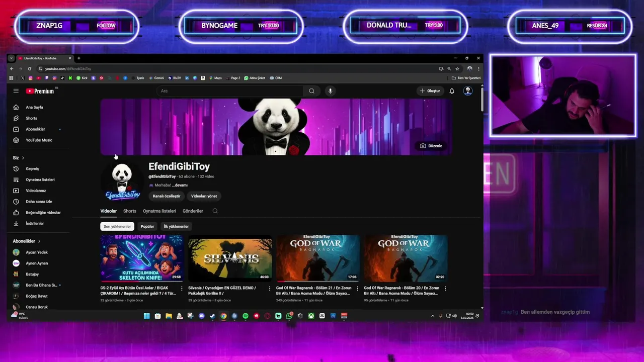Open Discord from the Windows taskbar

(x=201, y=316)
